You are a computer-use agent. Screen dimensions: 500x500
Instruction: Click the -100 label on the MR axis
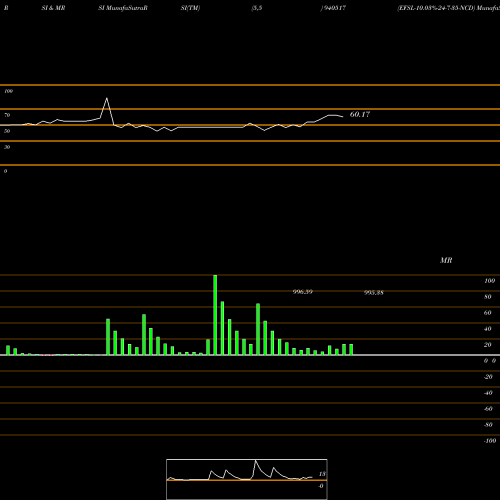[490, 441]
